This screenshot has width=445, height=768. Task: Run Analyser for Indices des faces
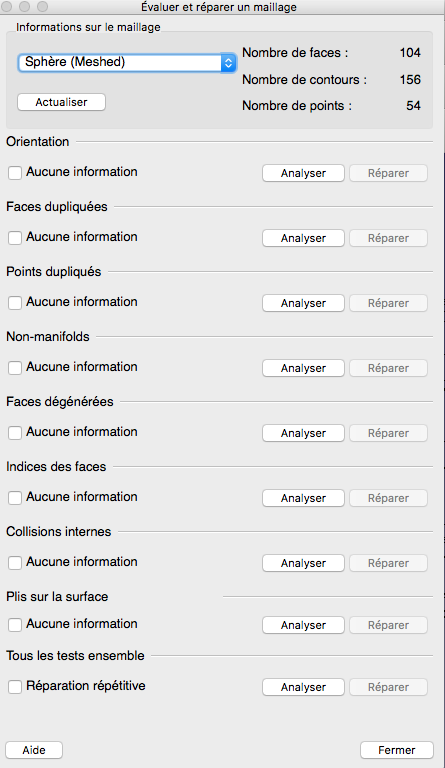click(x=303, y=498)
